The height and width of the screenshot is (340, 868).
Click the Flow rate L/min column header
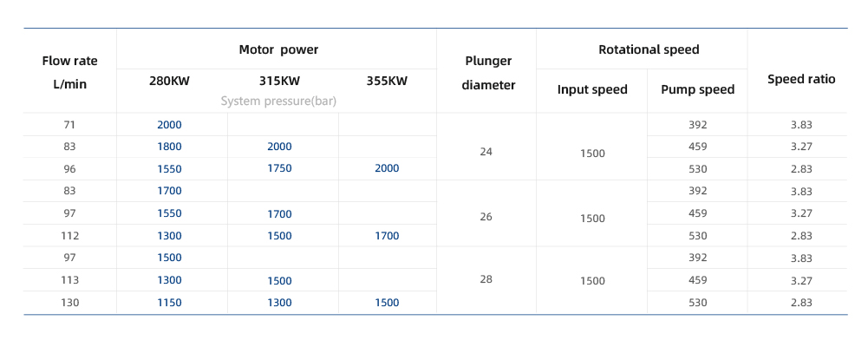(x=69, y=73)
